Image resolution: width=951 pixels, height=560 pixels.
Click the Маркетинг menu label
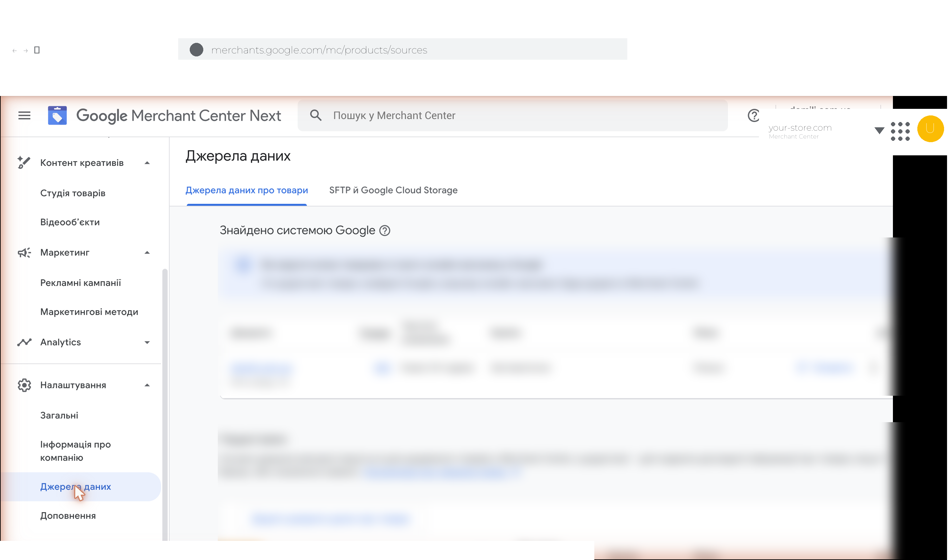point(65,252)
